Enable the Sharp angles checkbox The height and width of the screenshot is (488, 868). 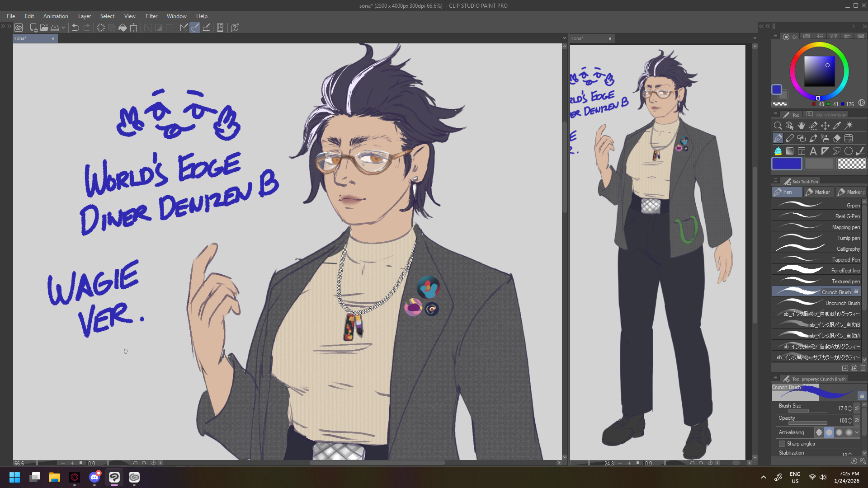[782, 444]
